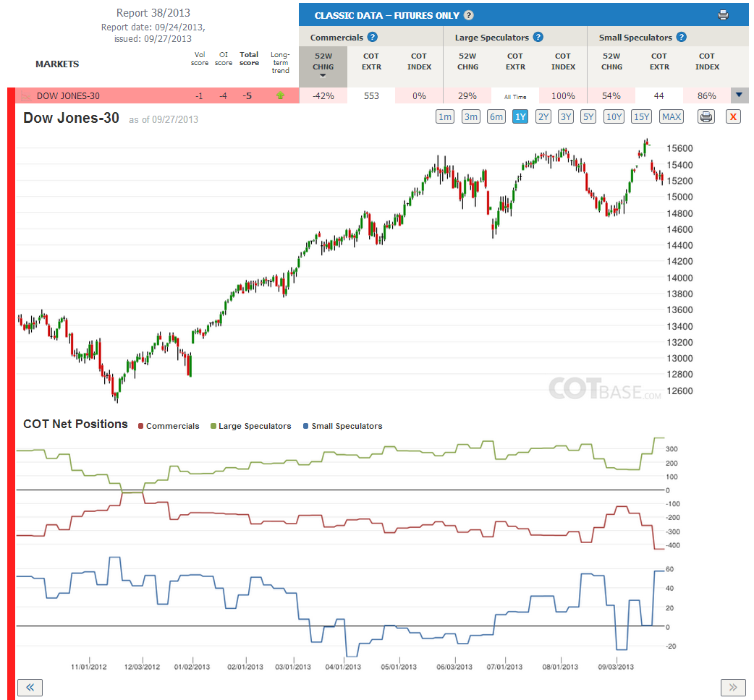The height and width of the screenshot is (700, 754).
Task: Click the 553 Commercials COT EXTR value
Action: (x=371, y=95)
